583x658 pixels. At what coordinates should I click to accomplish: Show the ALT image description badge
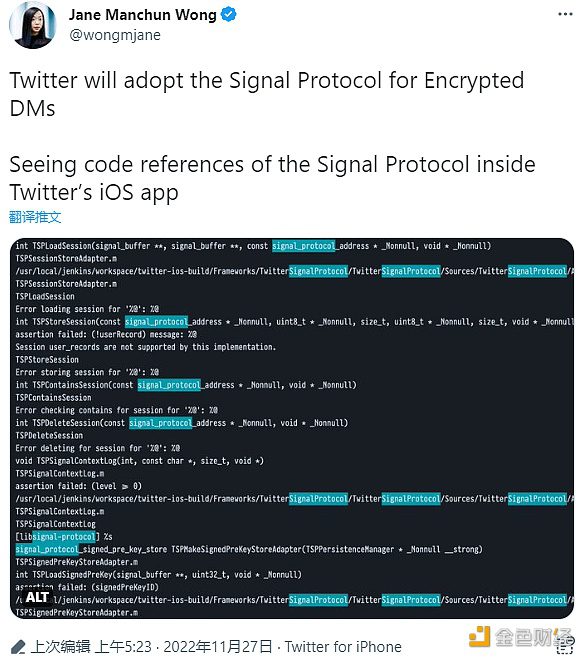click(37, 597)
